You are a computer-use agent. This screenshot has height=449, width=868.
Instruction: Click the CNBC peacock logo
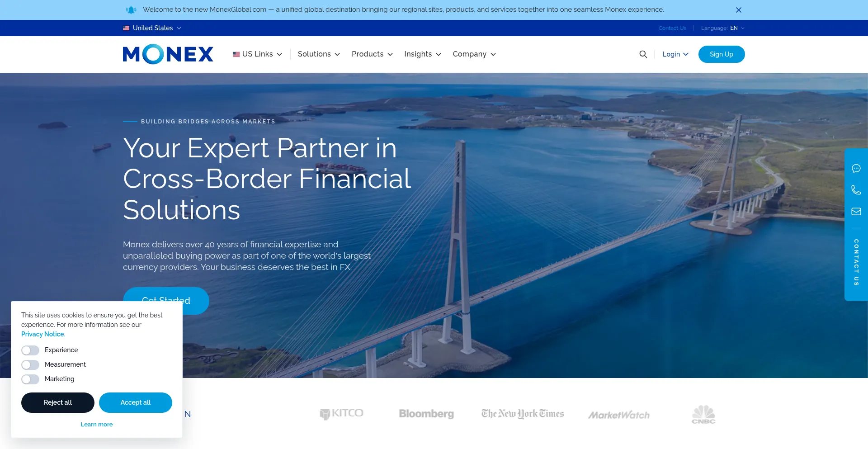point(703,414)
